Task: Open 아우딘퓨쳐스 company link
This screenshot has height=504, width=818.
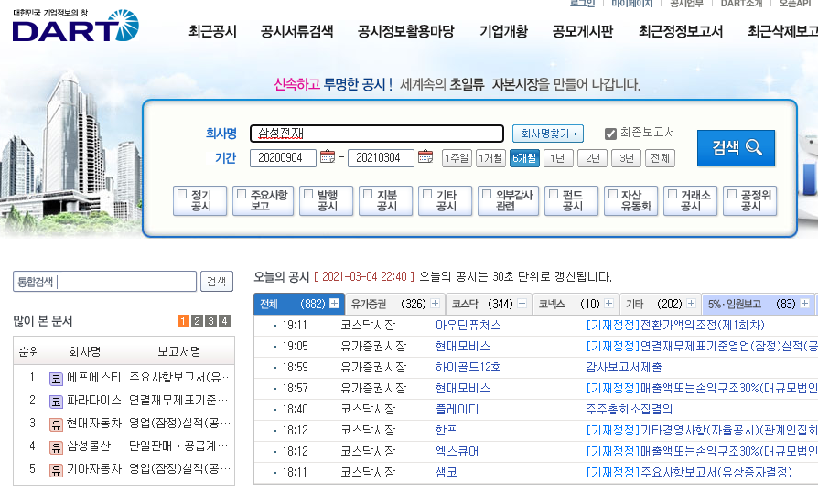Action: point(468,325)
